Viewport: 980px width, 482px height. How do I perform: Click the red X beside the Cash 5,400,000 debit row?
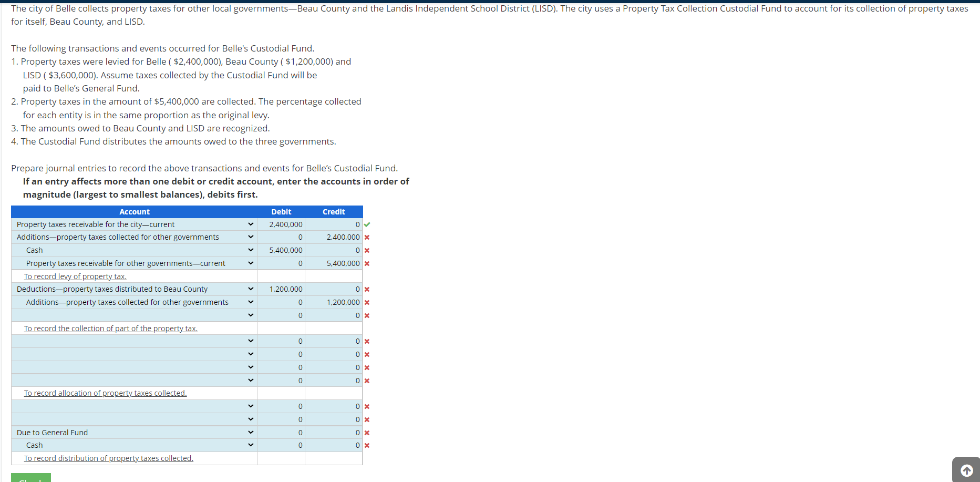(x=367, y=250)
